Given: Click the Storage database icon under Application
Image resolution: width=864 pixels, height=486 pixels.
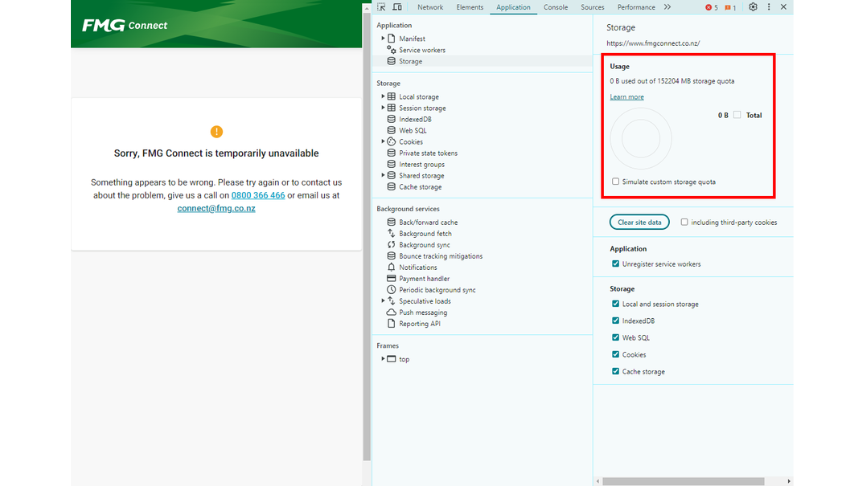Looking at the screenshot, I should point(391,61).
